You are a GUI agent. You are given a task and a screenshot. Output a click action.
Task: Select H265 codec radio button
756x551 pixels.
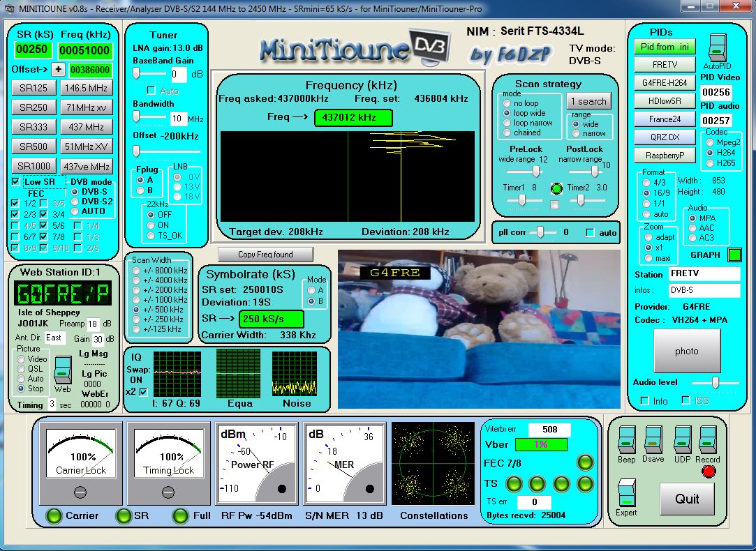click(x=710, y=163)
